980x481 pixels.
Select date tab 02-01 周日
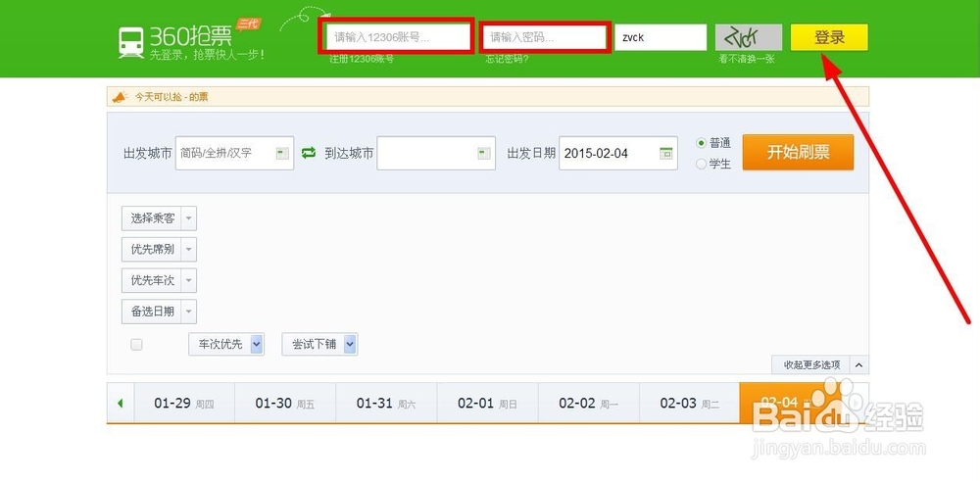click(x=487, y=404)
